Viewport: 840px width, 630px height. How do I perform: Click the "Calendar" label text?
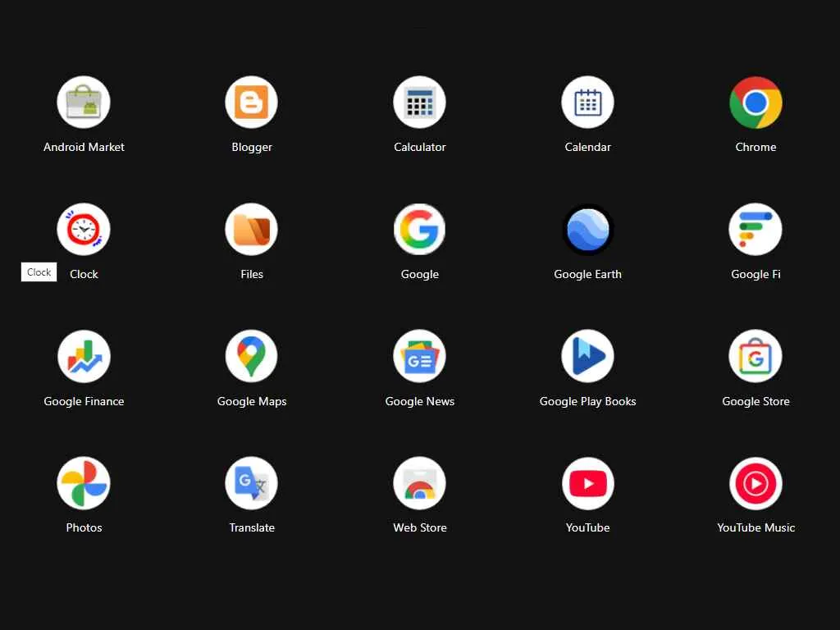[587, 147]
